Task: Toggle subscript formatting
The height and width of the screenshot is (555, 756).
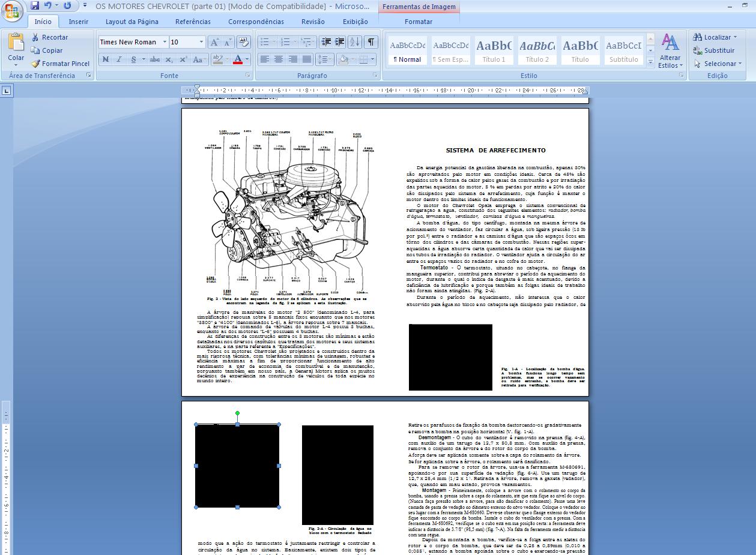Action: point(169,59)
